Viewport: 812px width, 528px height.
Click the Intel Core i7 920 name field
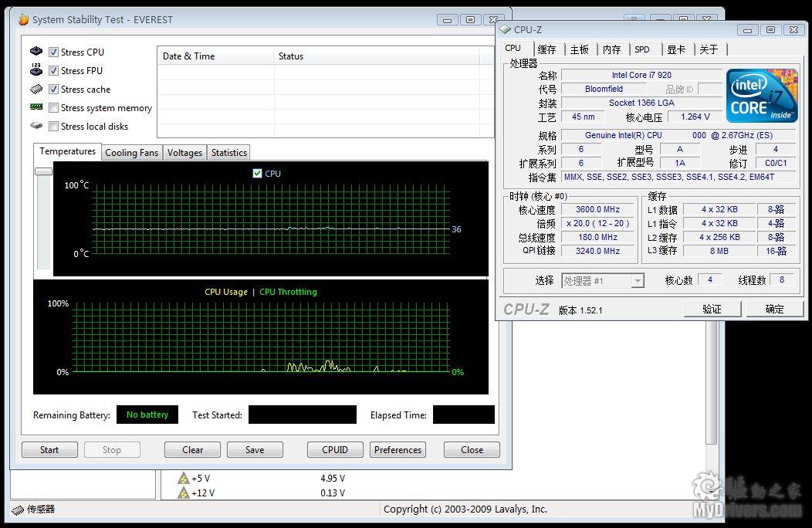[x=641, y=75]
